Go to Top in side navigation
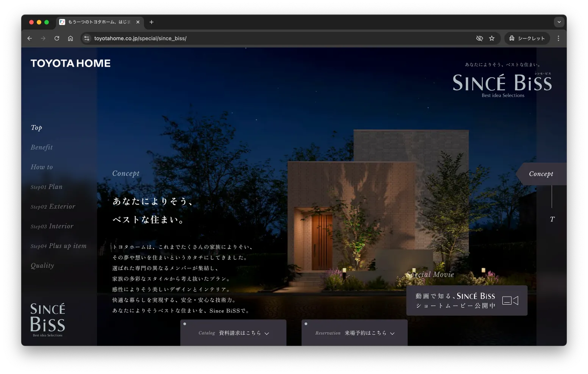The height and width of the screenshot is (374, 588). coord(36,128)
